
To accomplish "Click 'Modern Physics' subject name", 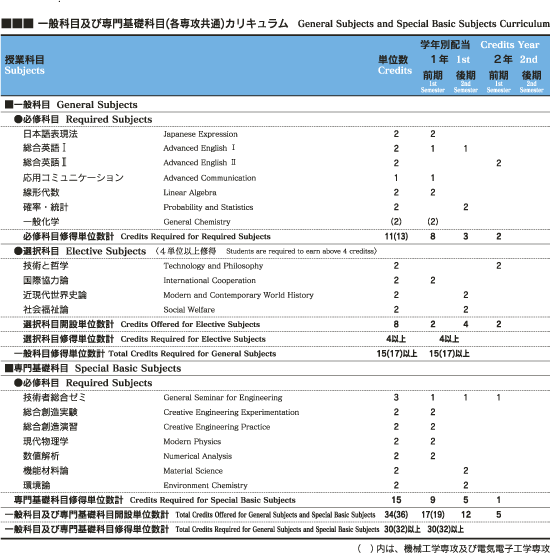I will tap(192, 442).
